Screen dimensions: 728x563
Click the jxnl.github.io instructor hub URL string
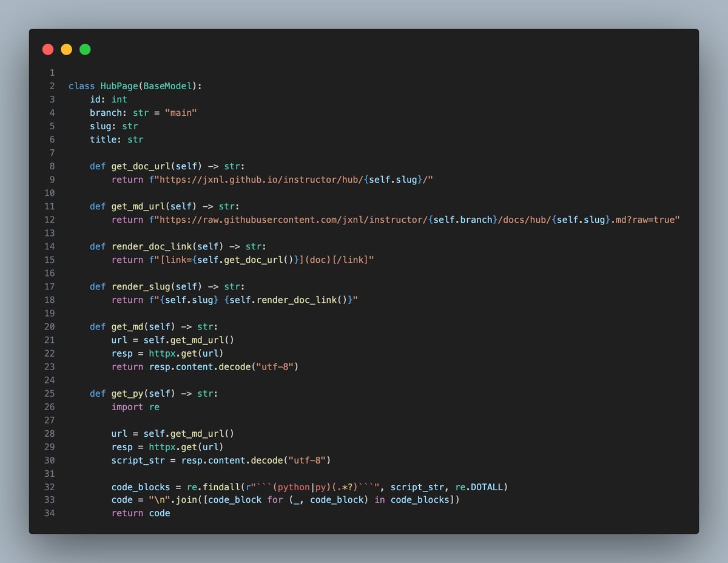pos(291,180)
